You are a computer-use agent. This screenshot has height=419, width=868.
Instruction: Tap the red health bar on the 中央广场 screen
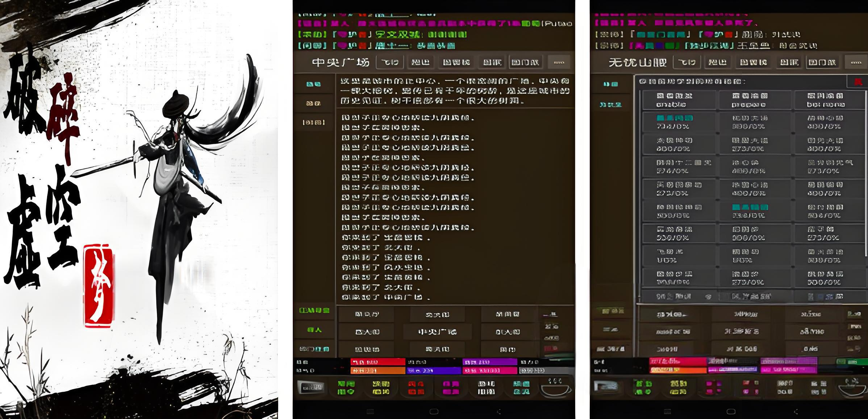pos(377,362)
